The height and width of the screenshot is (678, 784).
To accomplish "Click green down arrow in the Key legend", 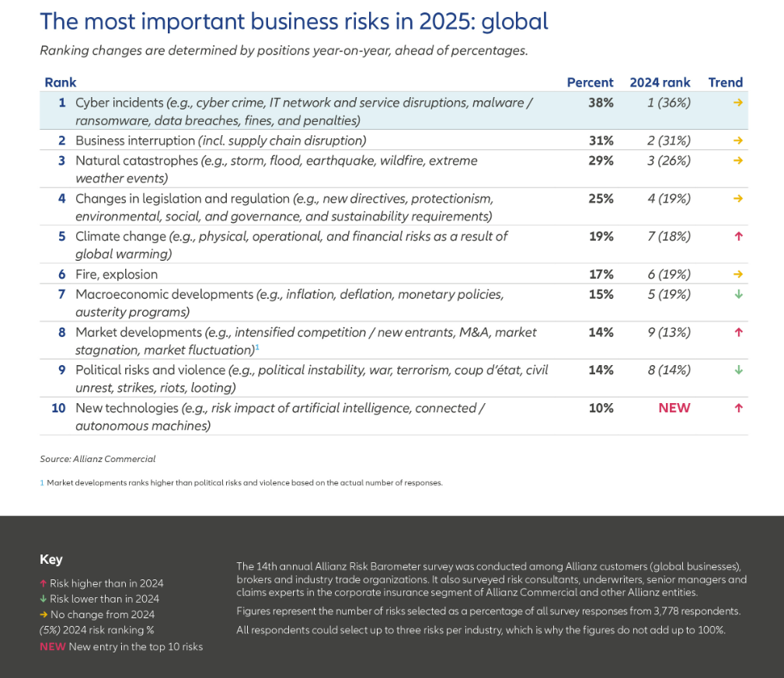I will 44,599.
